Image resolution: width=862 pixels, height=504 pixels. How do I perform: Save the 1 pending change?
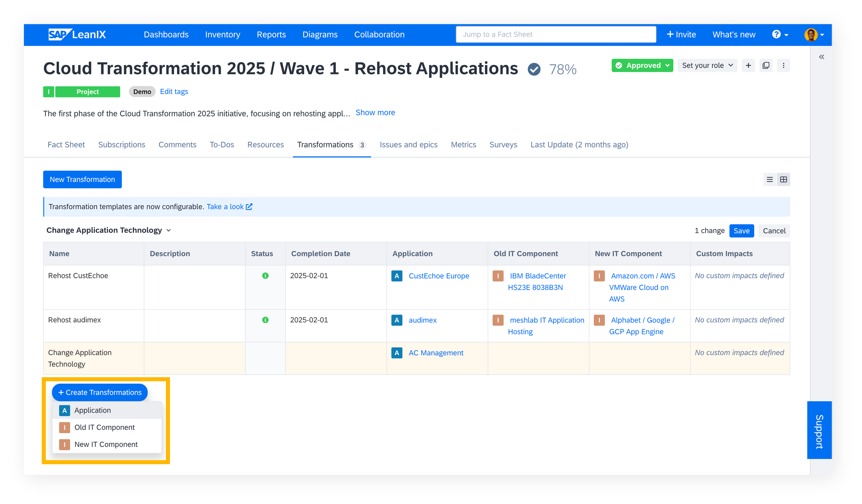point(741,231)
